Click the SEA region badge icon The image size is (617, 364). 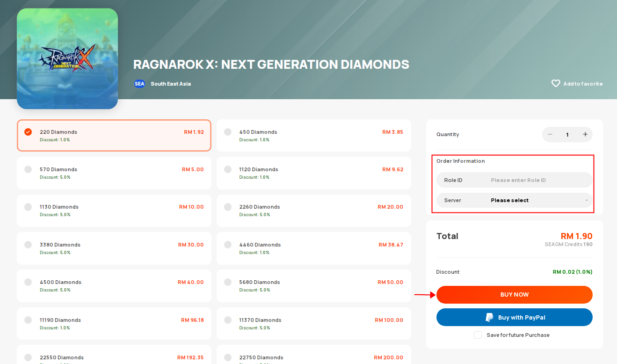[x=139, y=84]
